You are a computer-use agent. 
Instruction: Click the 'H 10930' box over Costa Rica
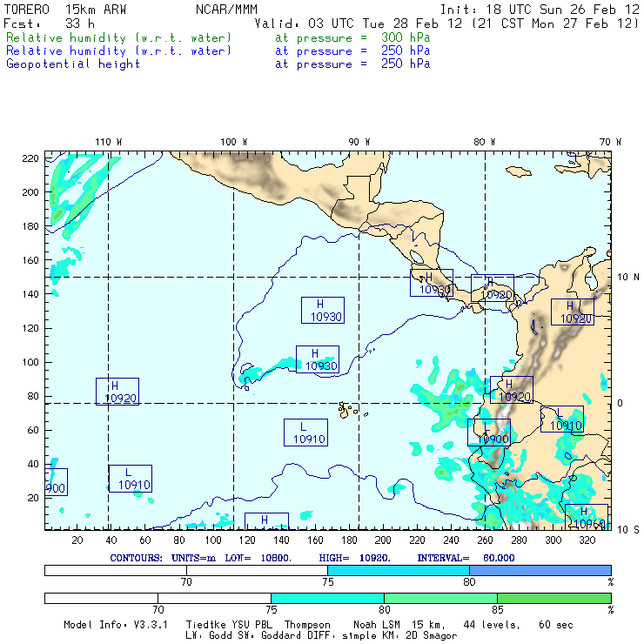432,283
